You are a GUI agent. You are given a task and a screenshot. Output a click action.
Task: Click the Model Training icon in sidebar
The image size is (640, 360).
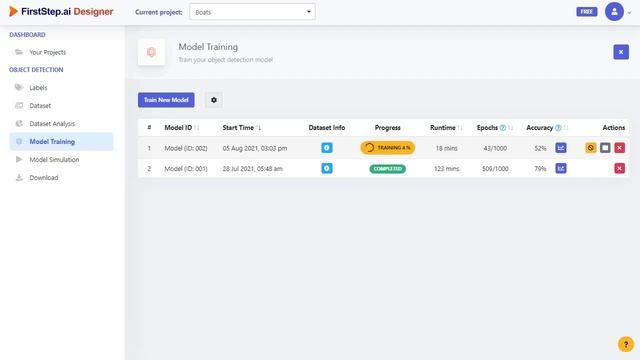pos(19,141)
